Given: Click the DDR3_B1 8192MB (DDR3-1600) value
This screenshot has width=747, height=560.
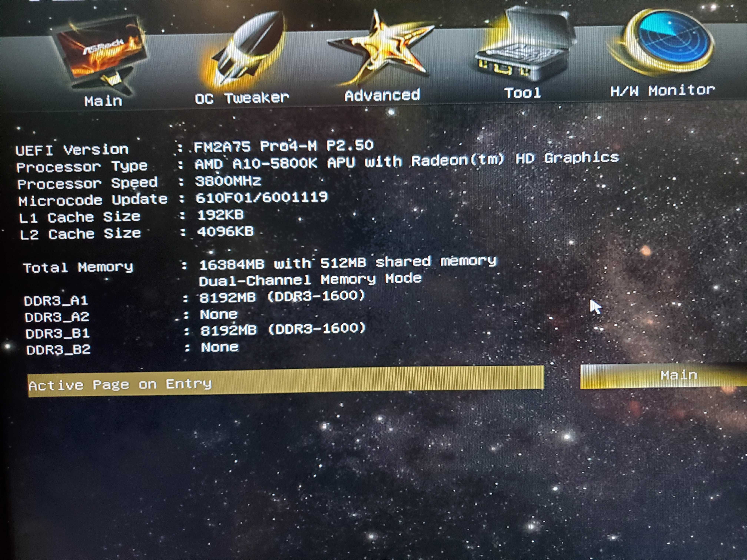Looking at the screenshot, I should [x=283, y=329].
